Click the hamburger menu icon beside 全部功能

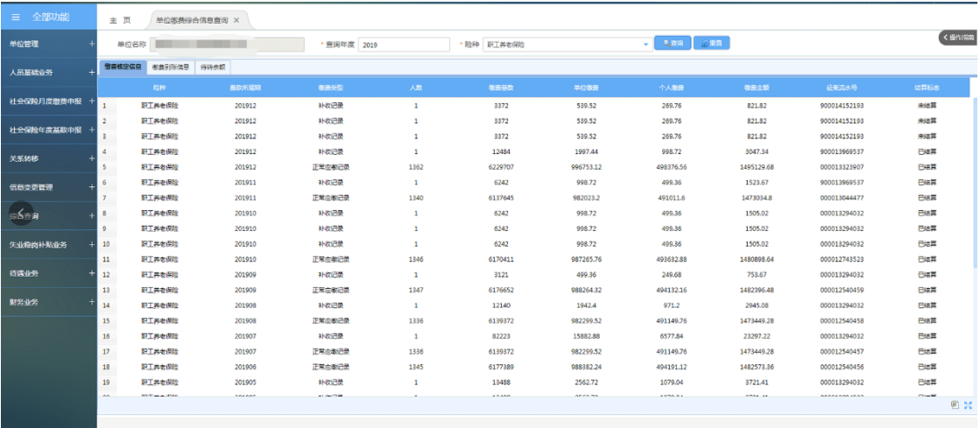click(x=16, y=17)
